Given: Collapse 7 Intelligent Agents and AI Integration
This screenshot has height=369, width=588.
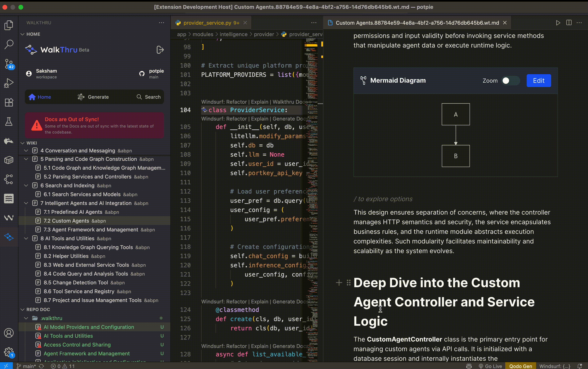Looking at the screenshot, I should point(26,203).
